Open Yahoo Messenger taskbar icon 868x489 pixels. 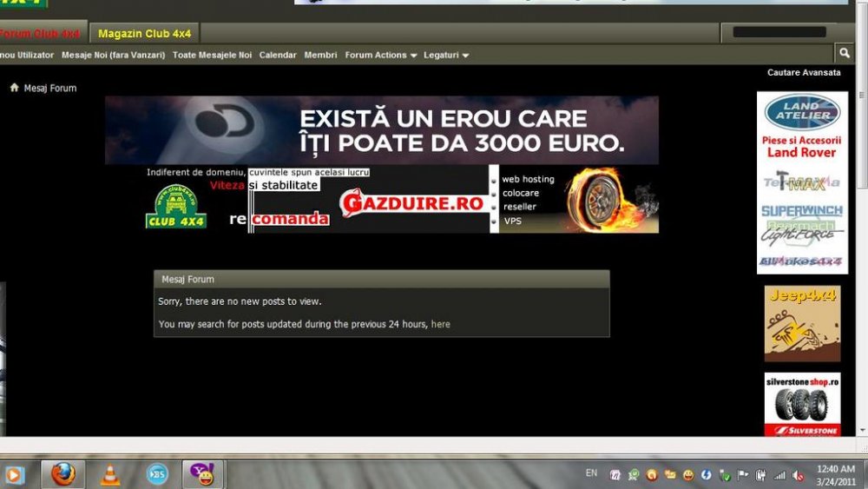[203, 474]
